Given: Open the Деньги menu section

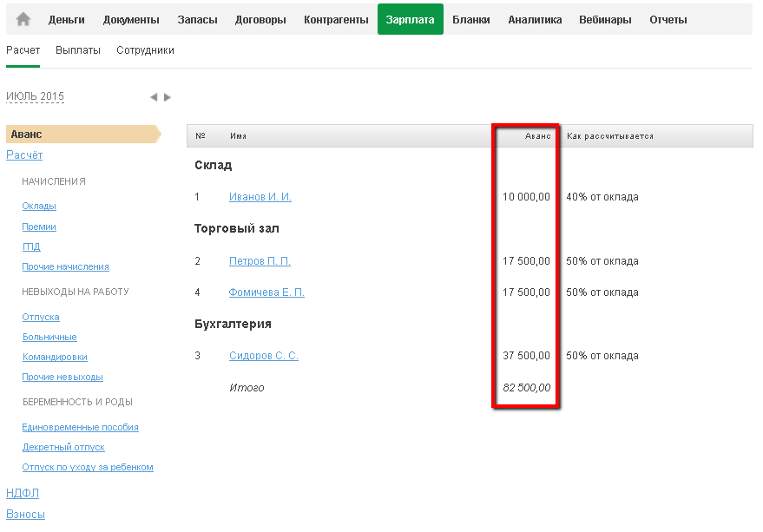Looking at the screenshot, I should click(66, 20).
